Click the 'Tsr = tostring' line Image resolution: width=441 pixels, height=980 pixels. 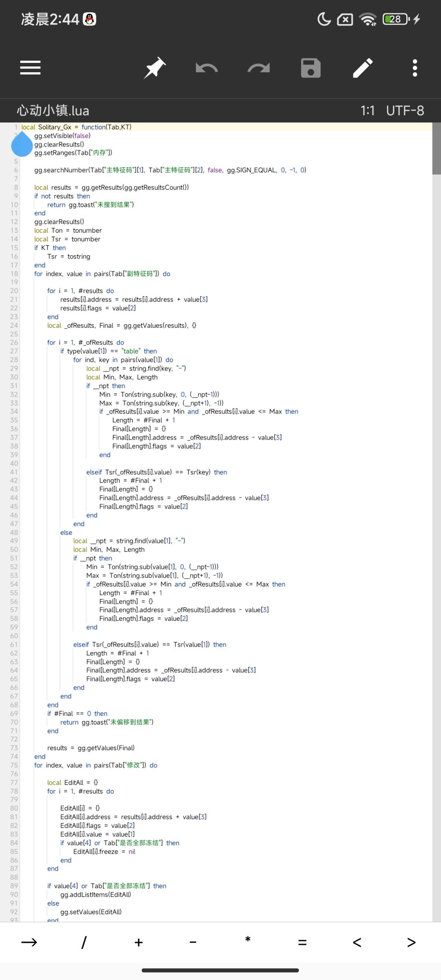pyautogui.click(x=69, y=256)
